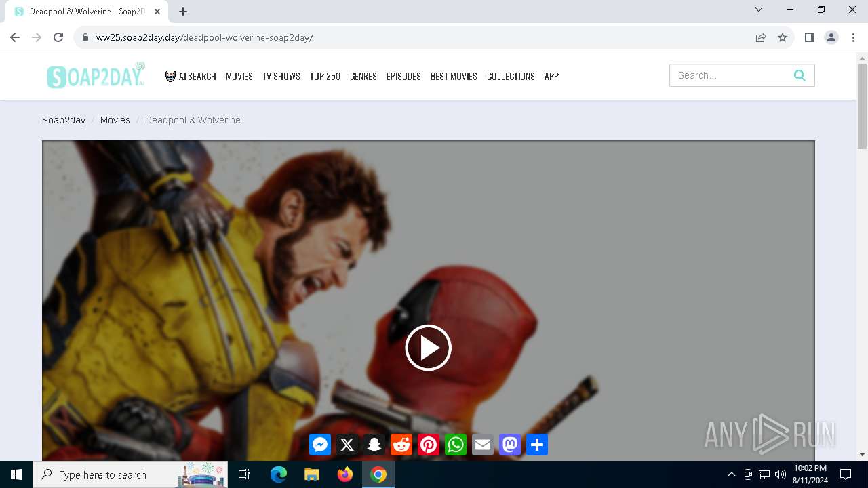Image resolution: width=868 pixels, height=488 pixels.
Task: Share on Reddit icon
Action: click(401, 445)
